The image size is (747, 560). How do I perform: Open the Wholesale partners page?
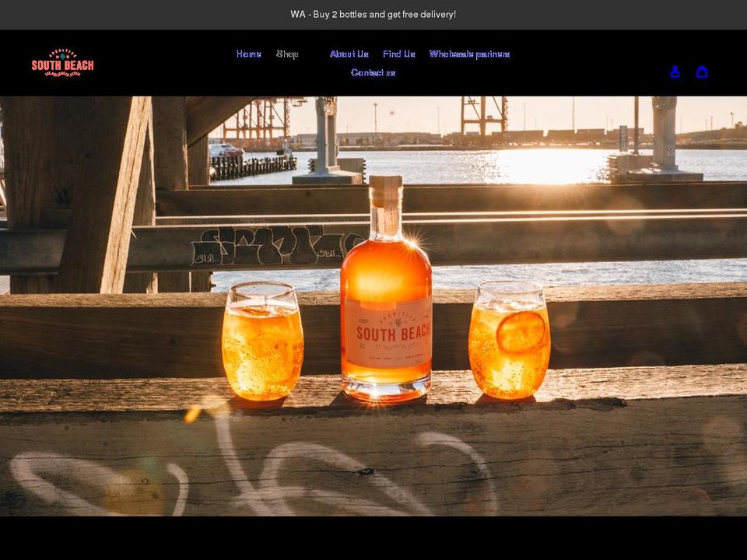click(470, 54)
